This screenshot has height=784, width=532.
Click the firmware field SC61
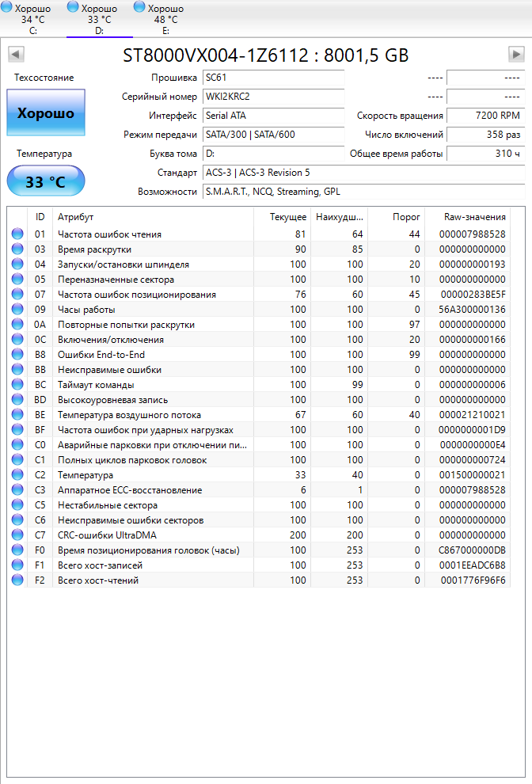pos(273,78)
